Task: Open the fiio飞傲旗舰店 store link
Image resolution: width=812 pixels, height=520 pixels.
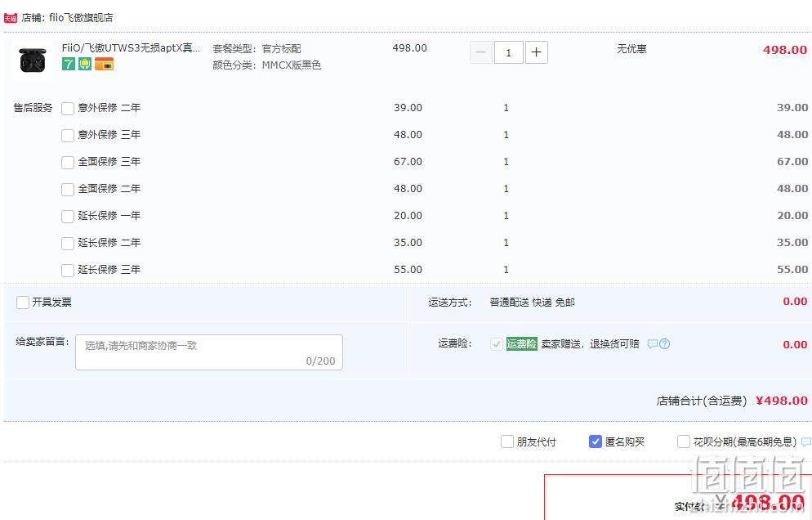Action: pos(81,18)
